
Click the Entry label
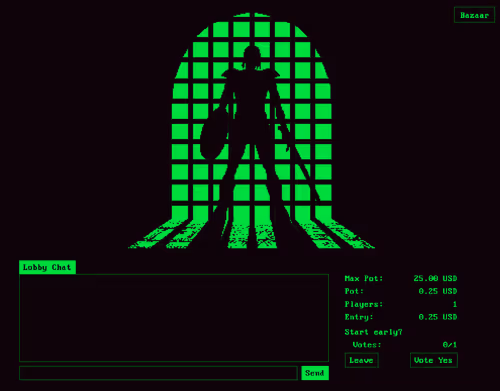(x=359, y=317)
